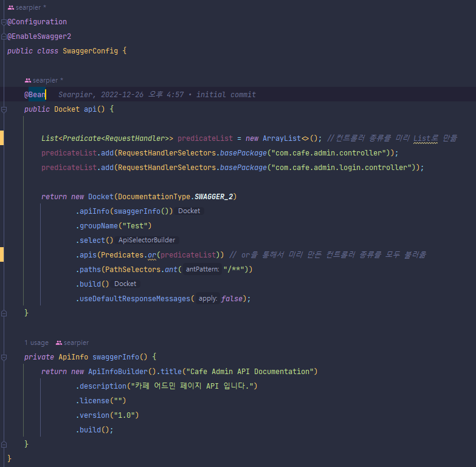
Task: Collapse the @Configuration annotation fold marker
Action: click(x=4, y=22)
